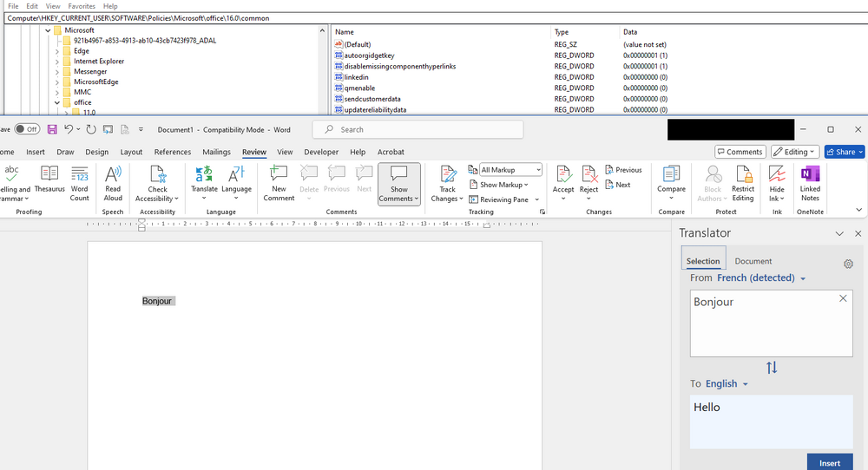Open the Compare documents tool

672,184
